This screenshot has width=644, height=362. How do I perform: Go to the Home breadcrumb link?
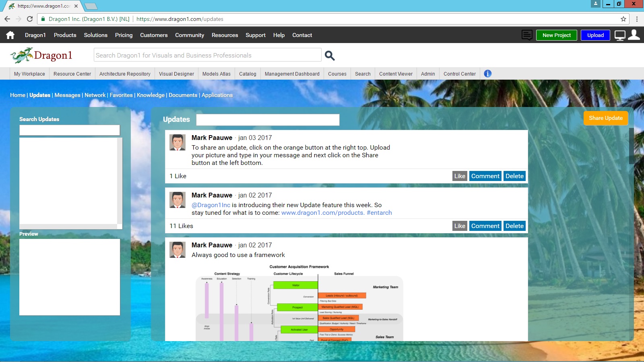point(18,95)
